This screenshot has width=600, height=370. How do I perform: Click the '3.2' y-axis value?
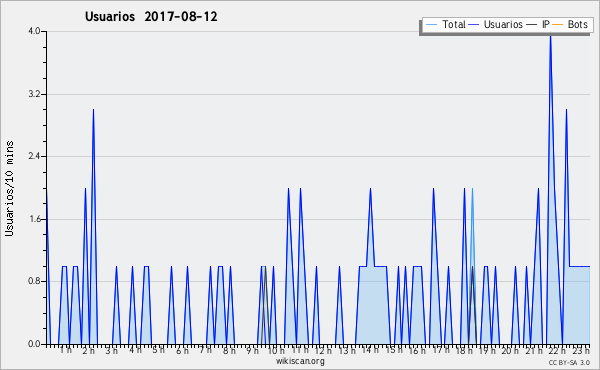(34, 94)
